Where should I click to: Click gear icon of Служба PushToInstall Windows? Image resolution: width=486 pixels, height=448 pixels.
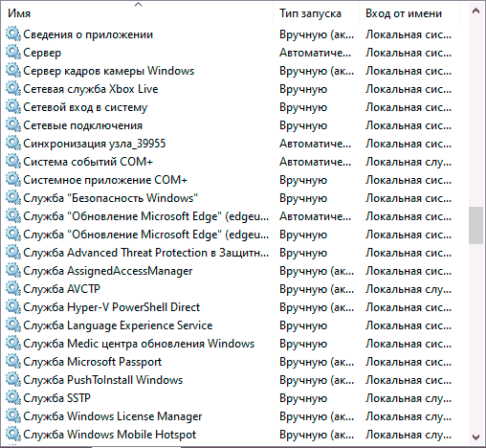tap(13, 380)
